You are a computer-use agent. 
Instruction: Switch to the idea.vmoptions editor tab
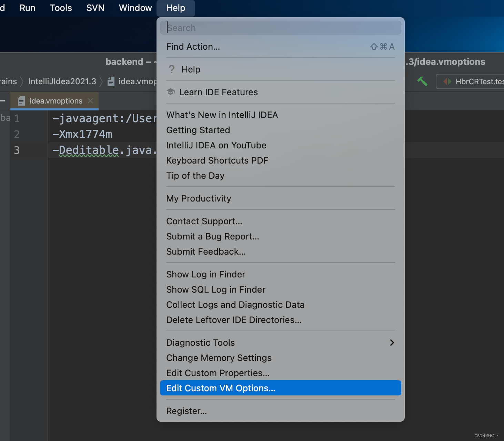coord(55,101)
